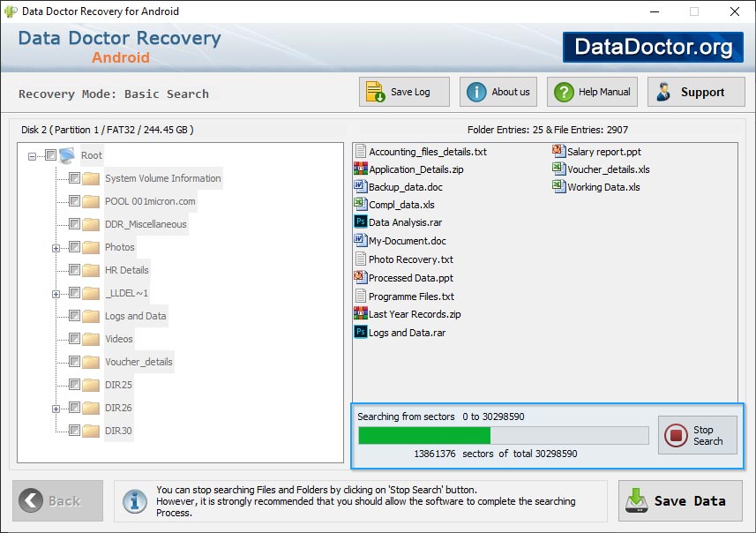Select the Programme Files.txt text file icon

pyautogui.click(x=361, y=296)
